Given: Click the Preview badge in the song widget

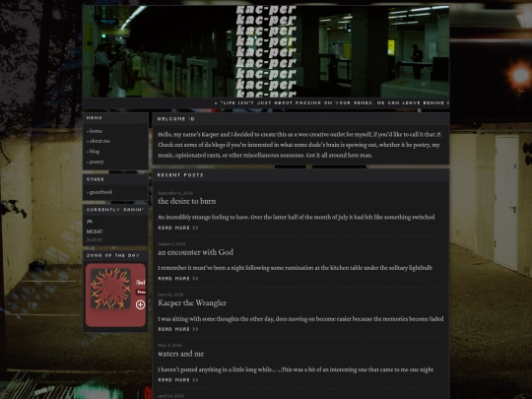Looking at the screenshot, I should [x=141, y=293].
